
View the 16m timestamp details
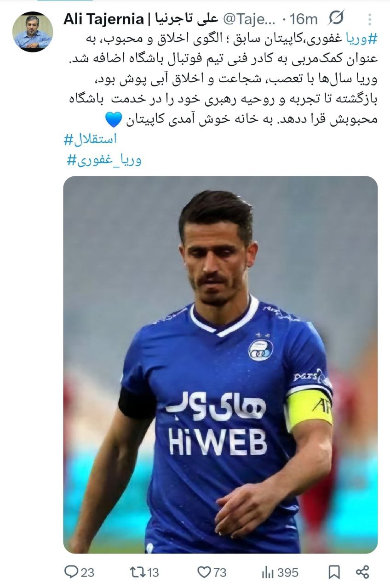pos(305,19)
